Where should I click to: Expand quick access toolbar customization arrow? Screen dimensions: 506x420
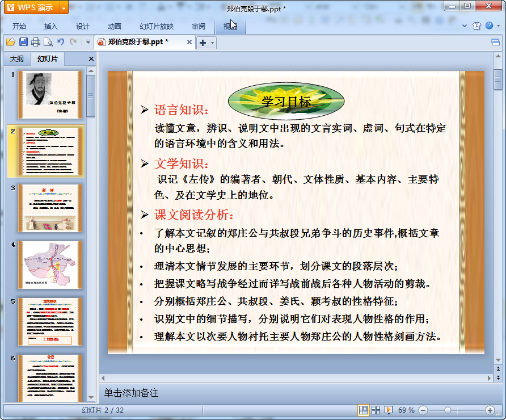(88, 42)
